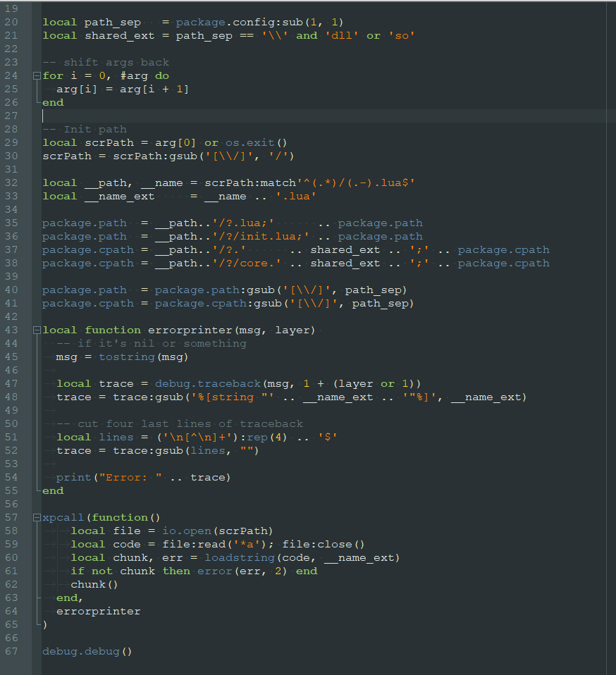This screenshot has width=616, height=675.
Task: Click the 'end' keyword on line 55
Action: pyautogui.click(x=53, y=491)
